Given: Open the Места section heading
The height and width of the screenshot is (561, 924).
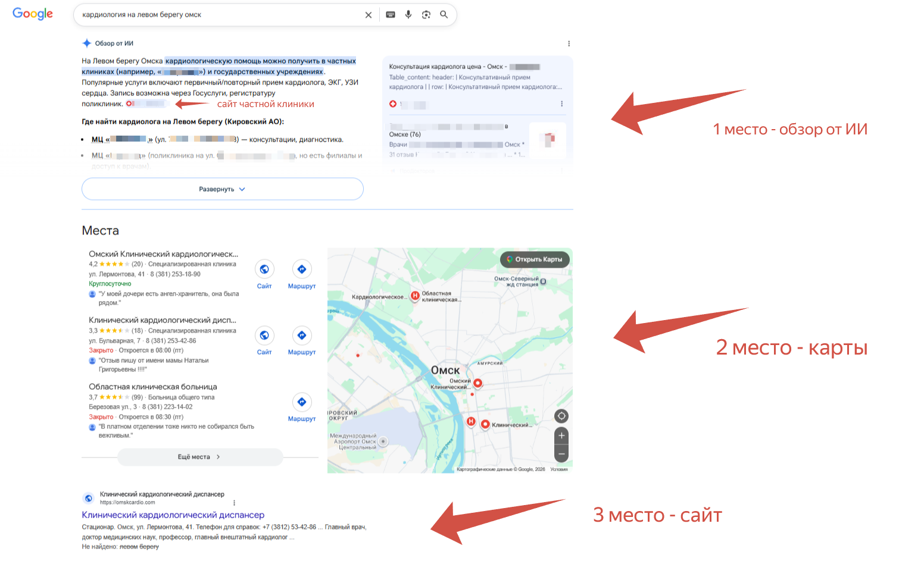Looking at the screenshot, I should 101,231.
